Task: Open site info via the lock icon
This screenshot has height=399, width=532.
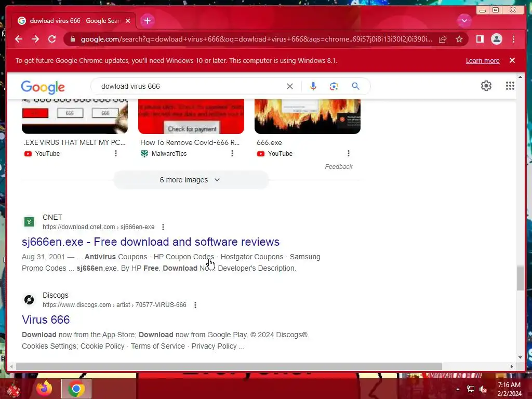Action: [73, 39]
